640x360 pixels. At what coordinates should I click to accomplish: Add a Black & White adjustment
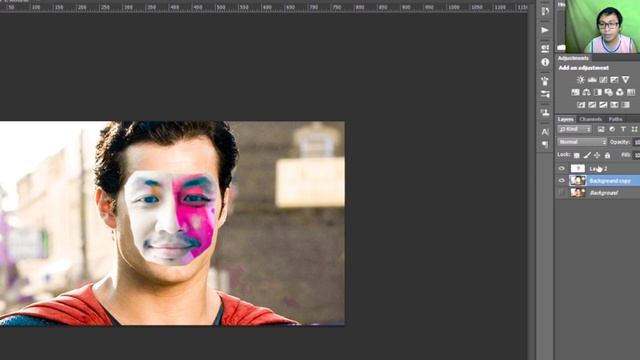point(598,92)
